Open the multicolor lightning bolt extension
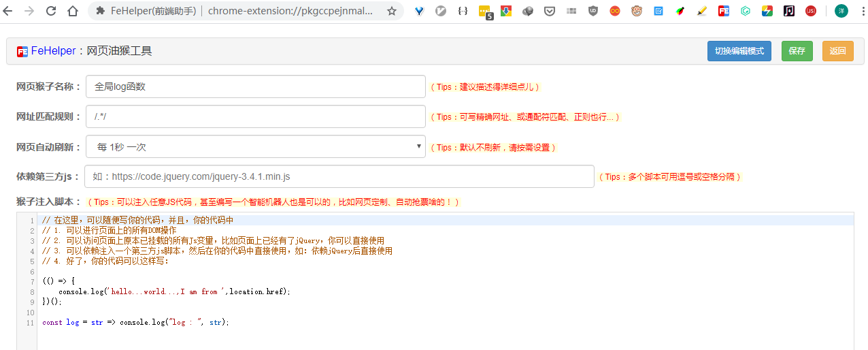Image resolution: width=868 pixels, height=350 pixels. click(767, 11)
